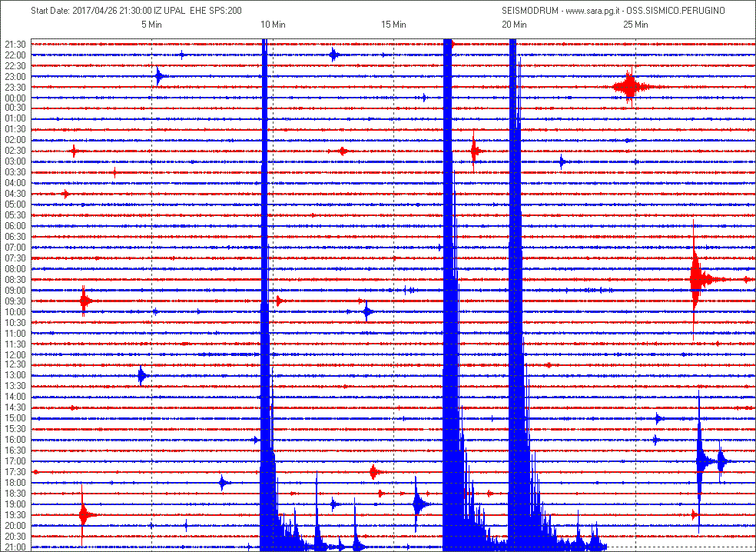Click the 18:00 trace time label
Screen dimensions: 756x552
(15, 482)
